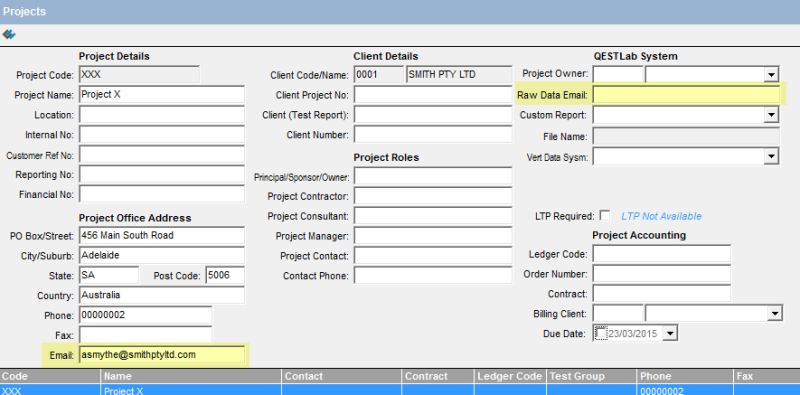The width and height of the screenshot is (800, 395).
Task: Sort by the Name column header
Action: click(191, 376)
